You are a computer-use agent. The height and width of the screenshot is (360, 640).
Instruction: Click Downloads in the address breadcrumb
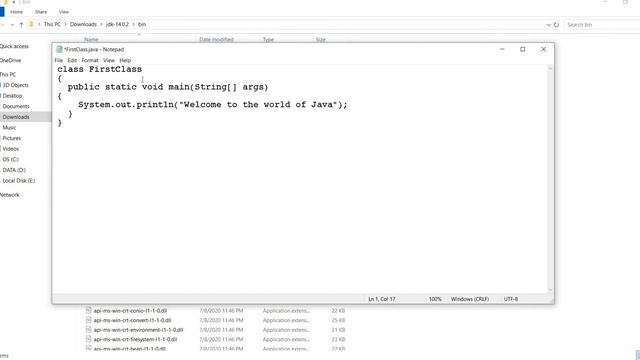tap(83, 24)
